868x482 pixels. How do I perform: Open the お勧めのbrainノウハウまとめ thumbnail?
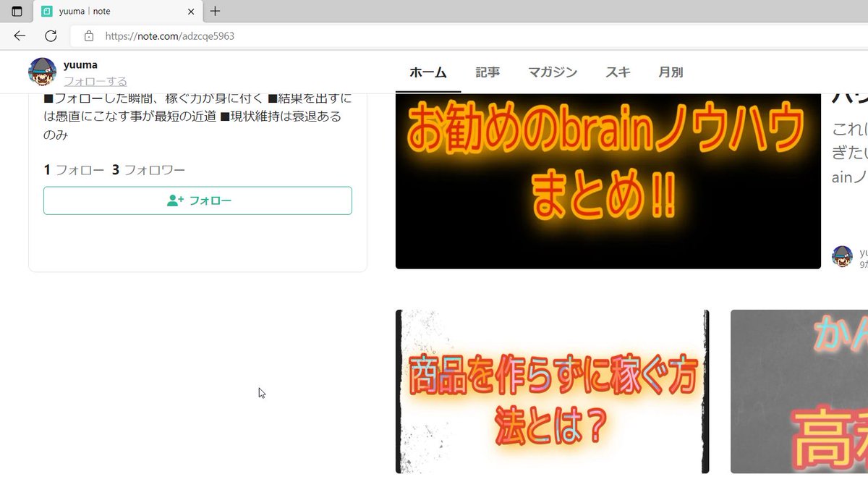(608, 181)
